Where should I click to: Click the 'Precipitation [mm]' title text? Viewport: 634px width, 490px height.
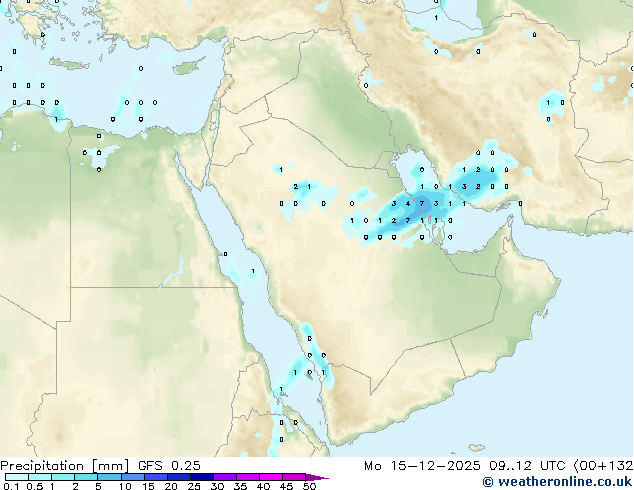65,466
